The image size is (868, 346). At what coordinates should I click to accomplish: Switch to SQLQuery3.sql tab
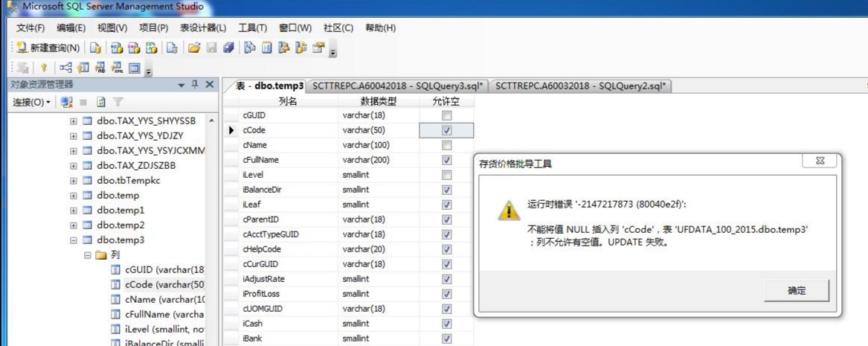[397, 86]
